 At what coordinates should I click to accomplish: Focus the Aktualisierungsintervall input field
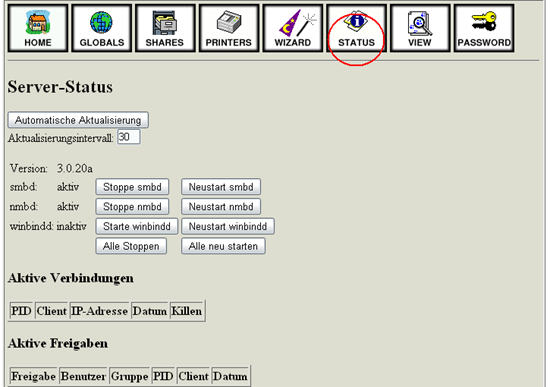129,137
